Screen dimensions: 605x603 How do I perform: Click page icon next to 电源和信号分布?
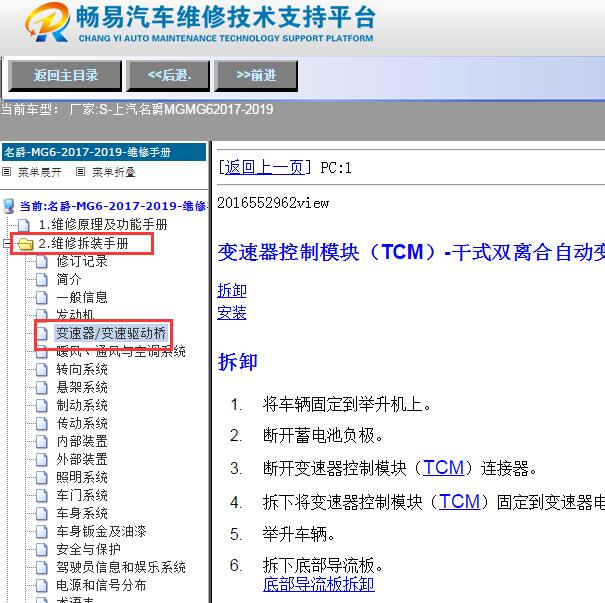click(x=42, y=586)
